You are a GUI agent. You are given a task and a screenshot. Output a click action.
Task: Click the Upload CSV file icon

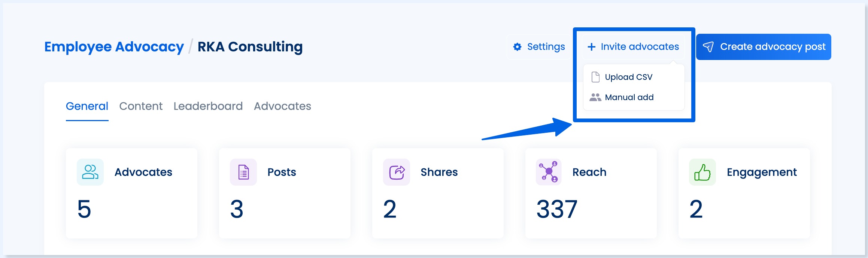pyautogui.click(x=595, y=77)
